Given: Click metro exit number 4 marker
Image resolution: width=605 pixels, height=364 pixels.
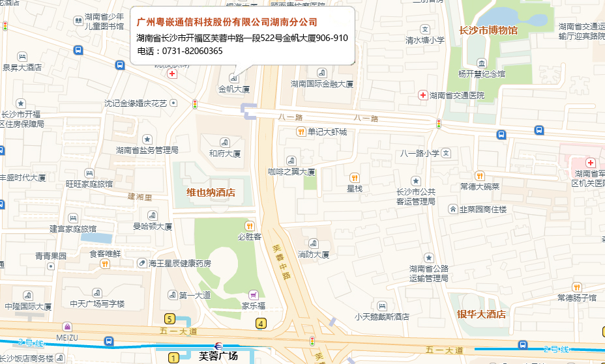Looking at the screenshot, I should [x=261, y=324].
